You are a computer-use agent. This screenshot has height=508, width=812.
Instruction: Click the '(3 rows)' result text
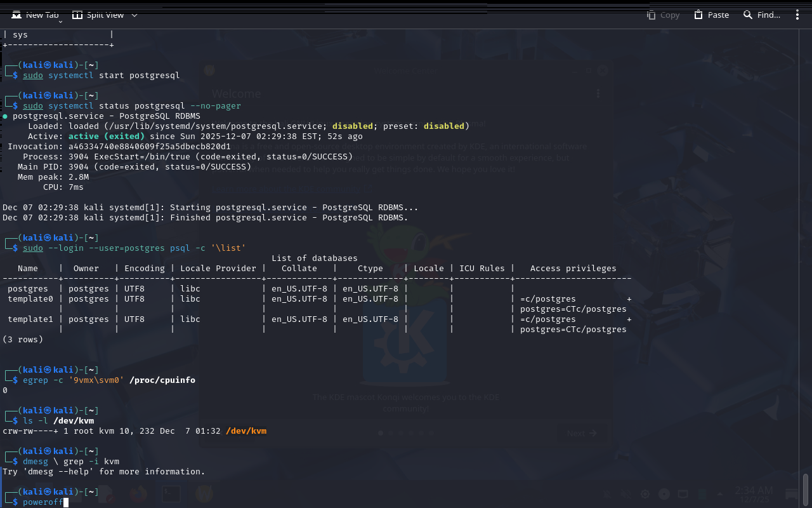coord(23,340)
